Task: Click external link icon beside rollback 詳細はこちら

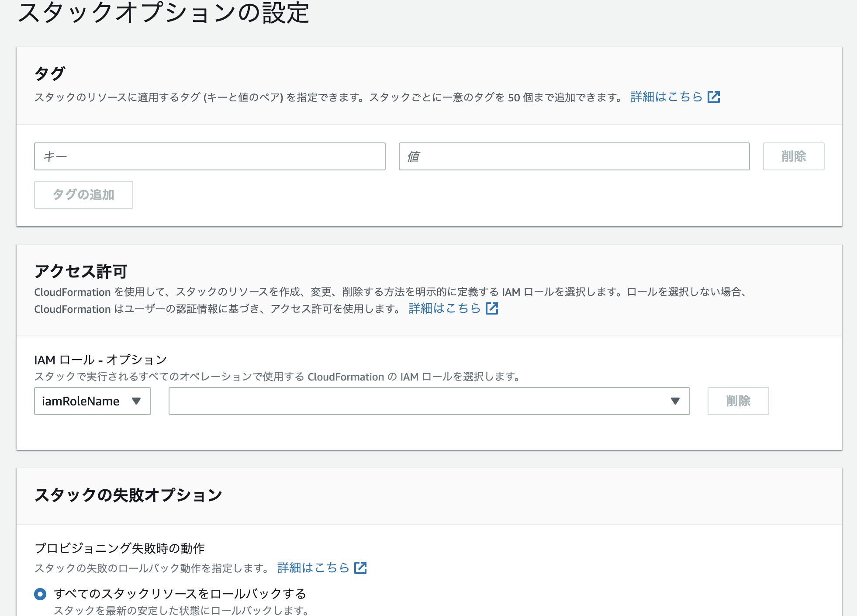Action: tap(360, 568)
